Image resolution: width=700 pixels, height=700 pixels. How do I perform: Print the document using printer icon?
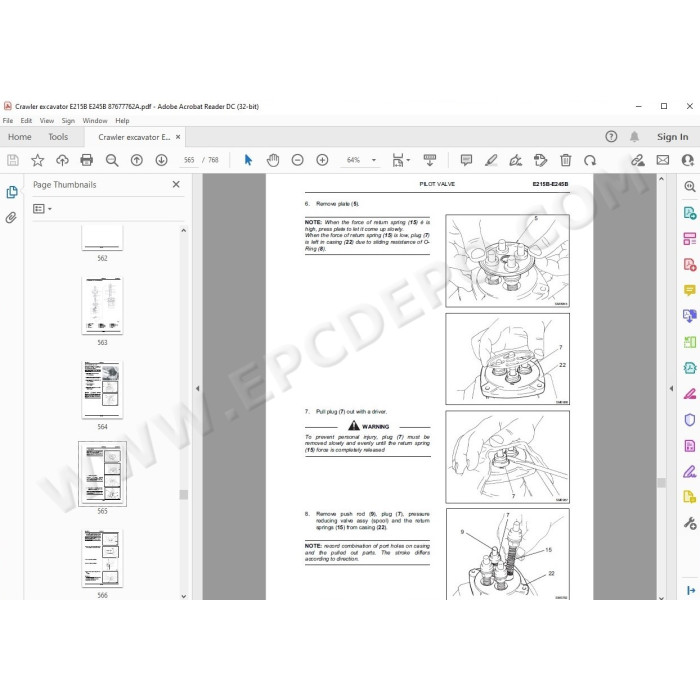pyautogui.click(x=87, y=160)
